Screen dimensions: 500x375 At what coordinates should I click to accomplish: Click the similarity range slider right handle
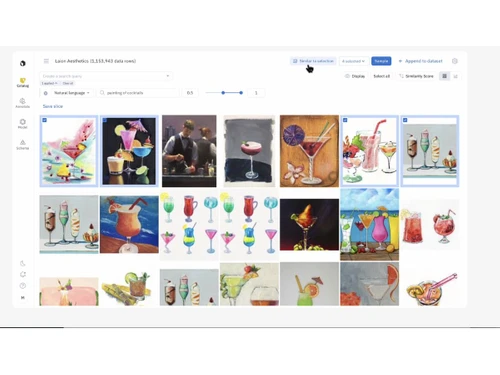coord(241,93)
